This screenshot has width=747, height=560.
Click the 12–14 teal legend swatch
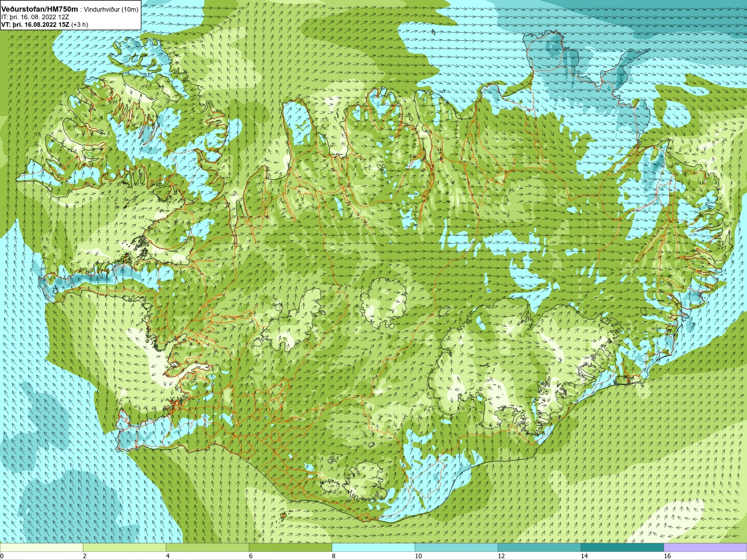539,548
